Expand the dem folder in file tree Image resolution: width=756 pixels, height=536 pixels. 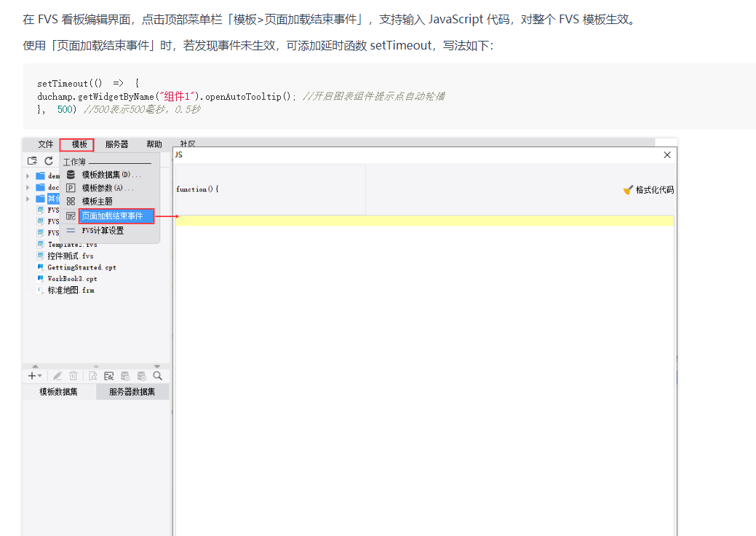point(28,176)
